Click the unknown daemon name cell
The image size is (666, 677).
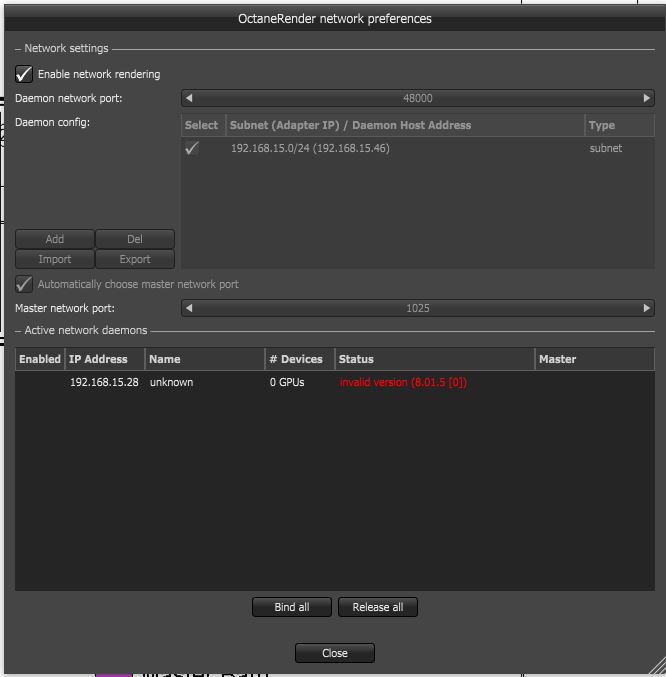(171, 382)
